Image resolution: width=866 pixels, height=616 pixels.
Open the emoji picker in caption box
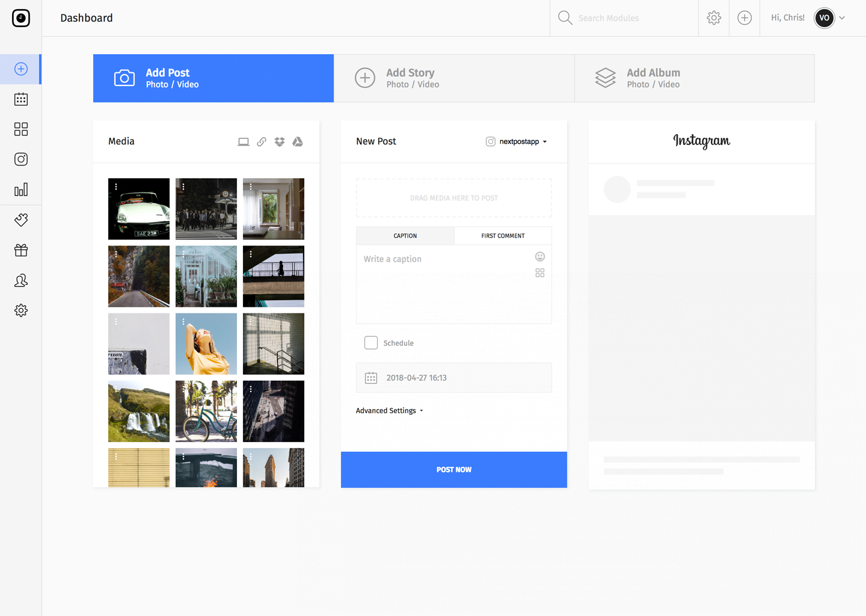[x=540, y=257]
